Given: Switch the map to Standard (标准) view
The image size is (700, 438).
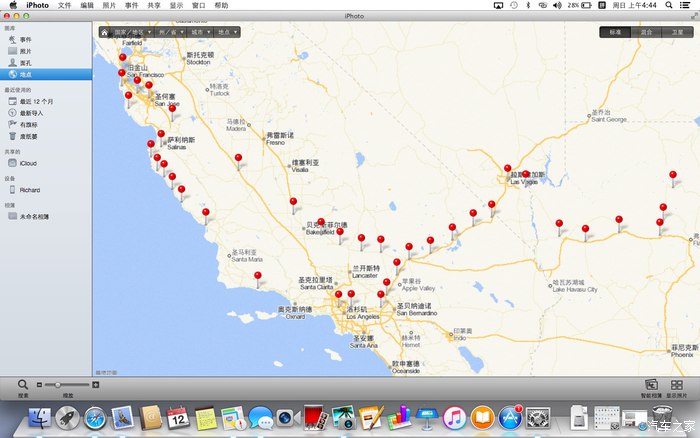Looking at the screenshot, I should tap(613, 32).
